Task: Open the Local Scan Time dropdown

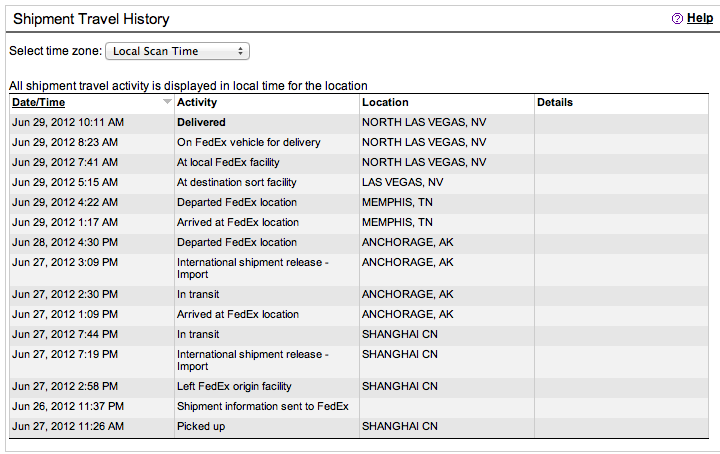Action: click(177, 51)
